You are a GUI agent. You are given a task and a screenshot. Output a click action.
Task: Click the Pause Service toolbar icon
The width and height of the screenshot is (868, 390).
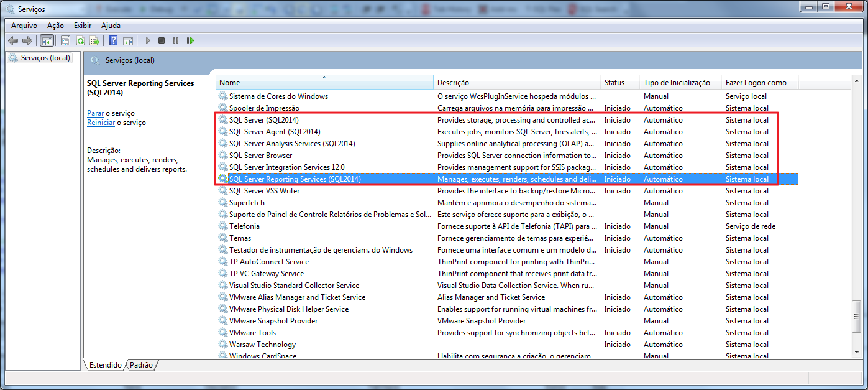point(176,40)
